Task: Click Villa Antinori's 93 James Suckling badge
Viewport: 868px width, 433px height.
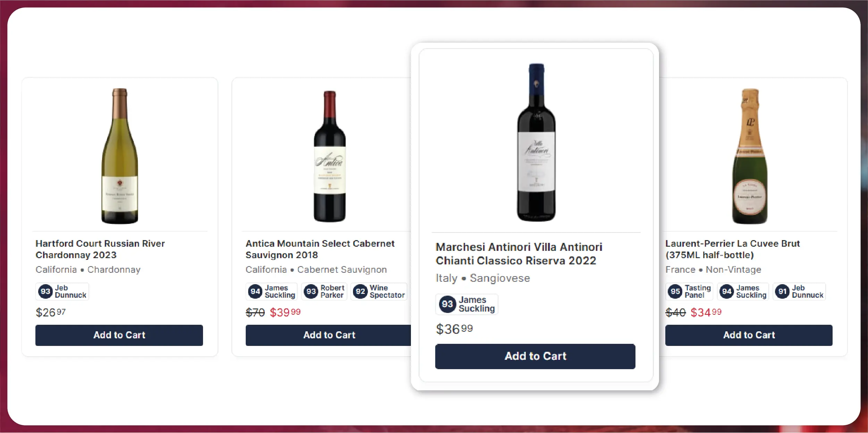Action: click(467, 304)
